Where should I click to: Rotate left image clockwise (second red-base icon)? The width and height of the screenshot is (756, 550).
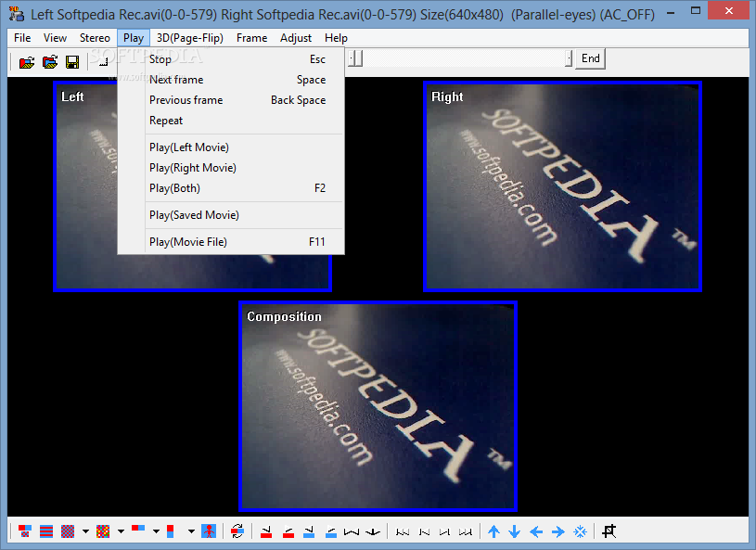coord(288,531)
